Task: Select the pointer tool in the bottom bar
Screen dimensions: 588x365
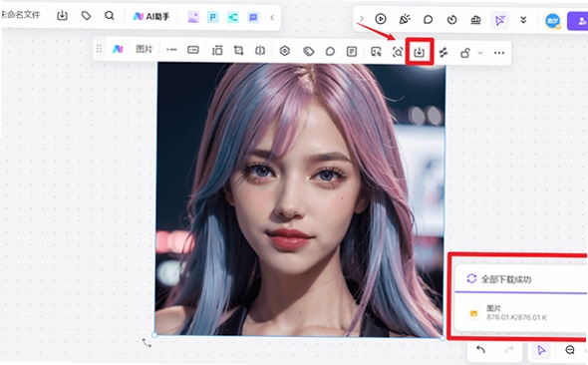Action: (541, 351)
